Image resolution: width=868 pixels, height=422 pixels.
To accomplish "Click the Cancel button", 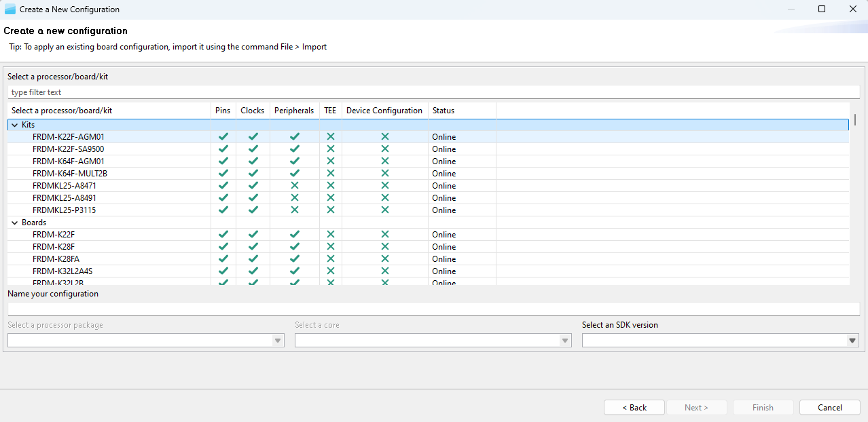I will 829,407.
